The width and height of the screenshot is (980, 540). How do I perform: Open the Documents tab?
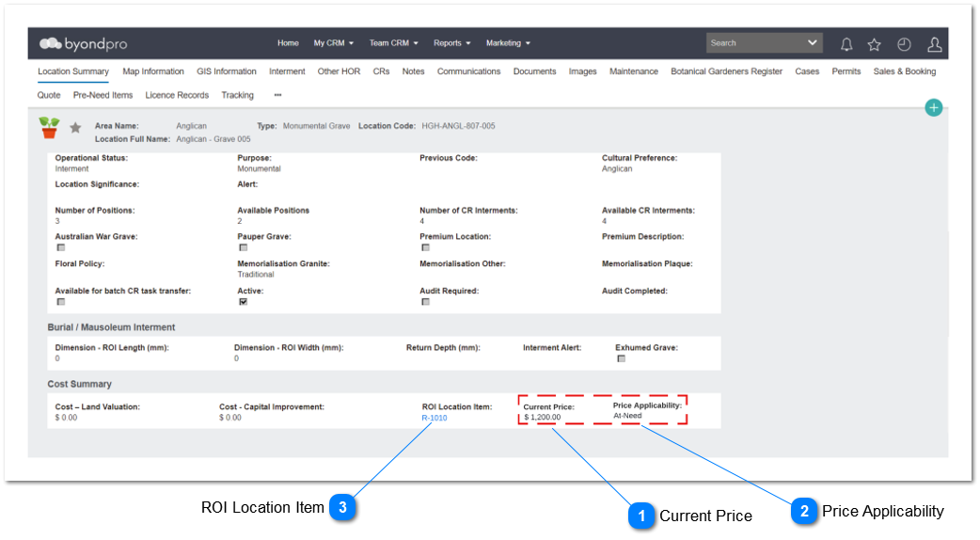534,71
